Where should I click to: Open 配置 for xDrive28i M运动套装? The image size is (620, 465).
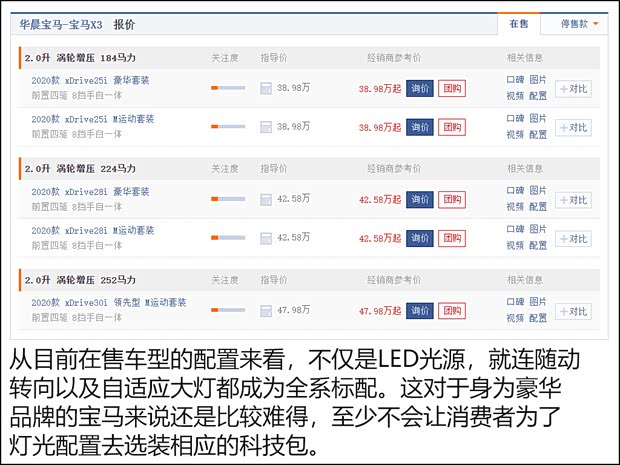tap(538, 246)
